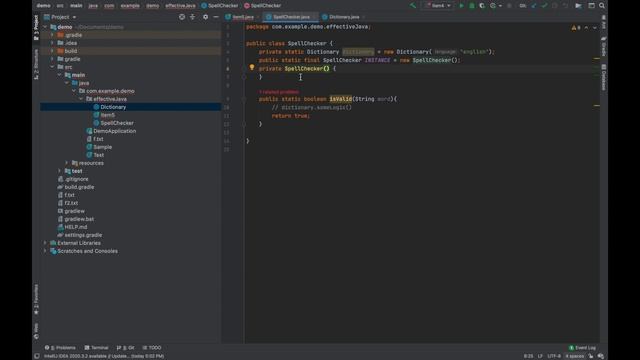
Task: Click the LF line separator widget
Action: [x=540, y=356]
